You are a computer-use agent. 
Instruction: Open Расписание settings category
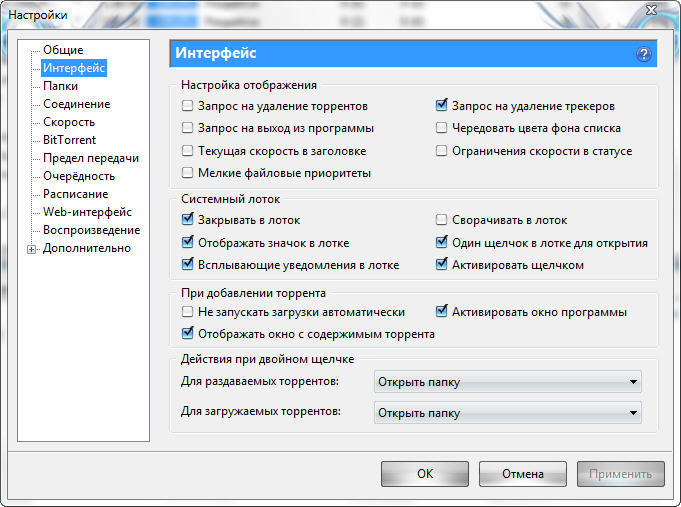(75, 194)
